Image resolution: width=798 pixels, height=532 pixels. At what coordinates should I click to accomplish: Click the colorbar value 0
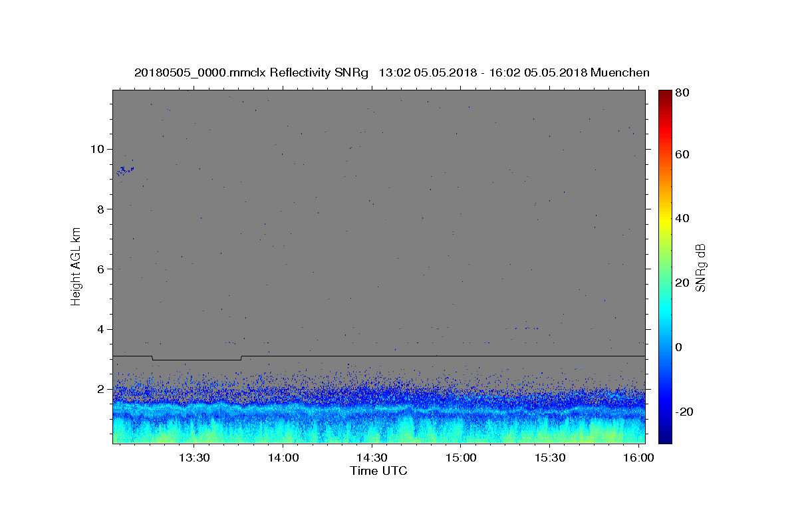tap(679, 347)
